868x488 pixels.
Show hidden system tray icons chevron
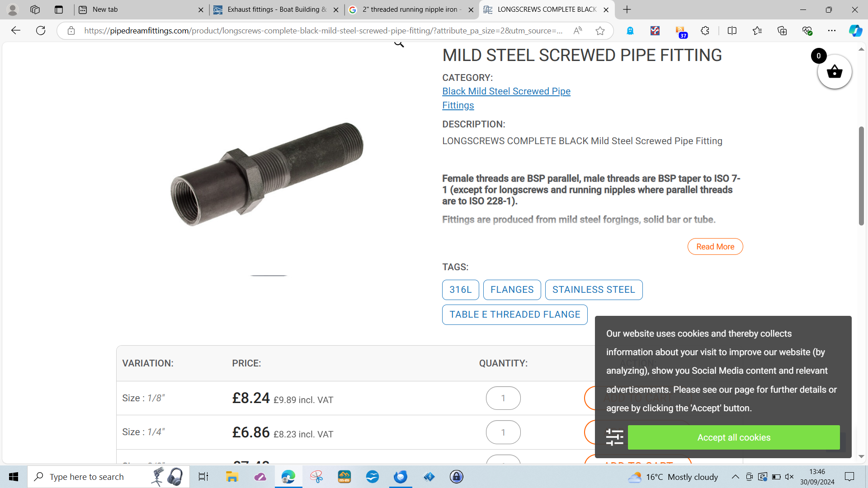(736, 477)
